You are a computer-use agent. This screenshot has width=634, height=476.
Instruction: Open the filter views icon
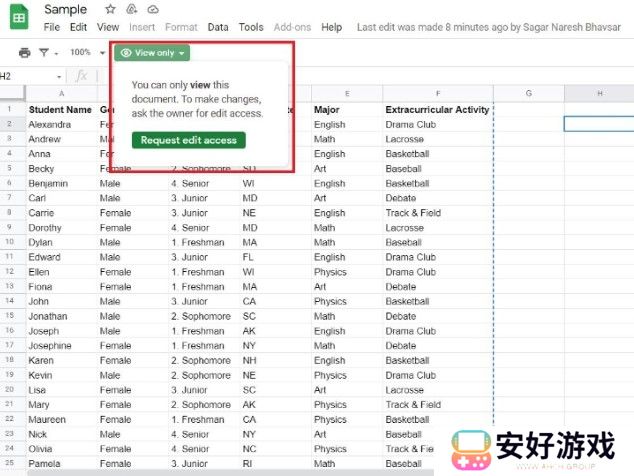pos(44,53)
